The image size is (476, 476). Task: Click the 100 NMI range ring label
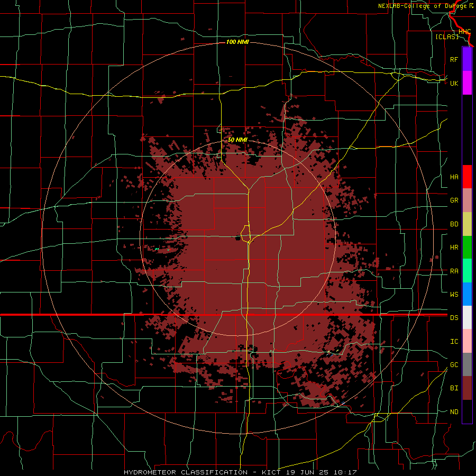[237, 42]
